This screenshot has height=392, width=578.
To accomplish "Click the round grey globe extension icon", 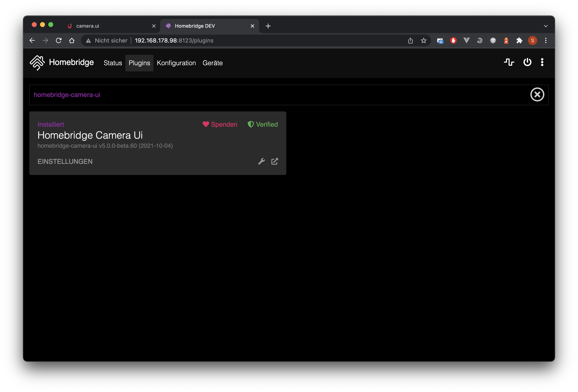I will [493, 40].
